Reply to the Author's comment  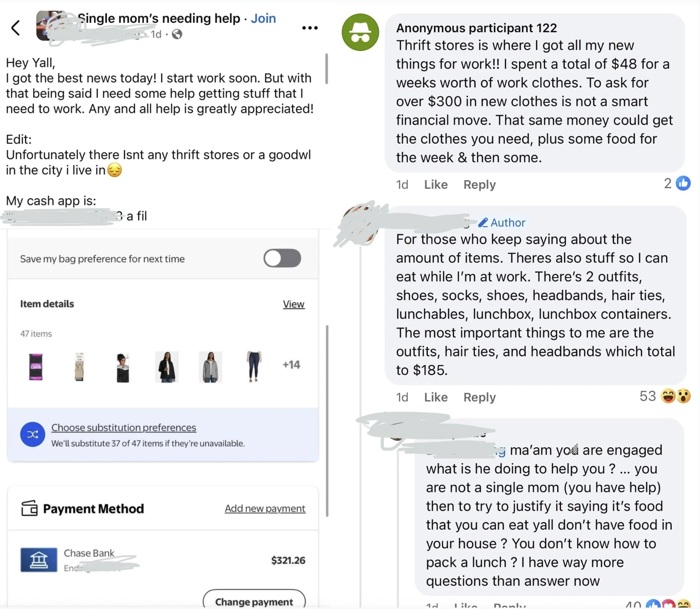click(x=479, y=397)
